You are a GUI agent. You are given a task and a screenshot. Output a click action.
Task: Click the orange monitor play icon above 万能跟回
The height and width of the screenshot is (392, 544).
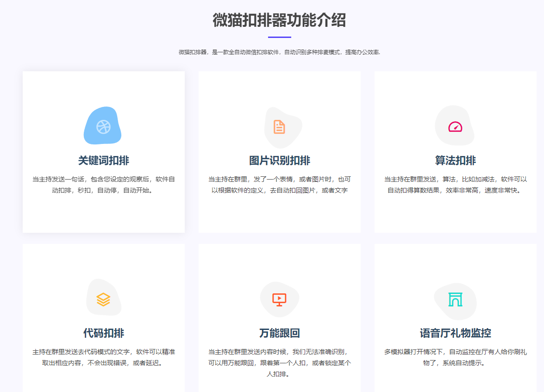(x=279, y=300)
